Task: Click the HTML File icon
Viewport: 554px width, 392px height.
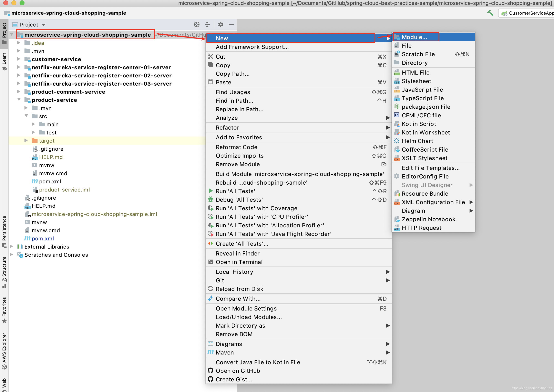Action: pyautogui.click(x=397, y=72)
